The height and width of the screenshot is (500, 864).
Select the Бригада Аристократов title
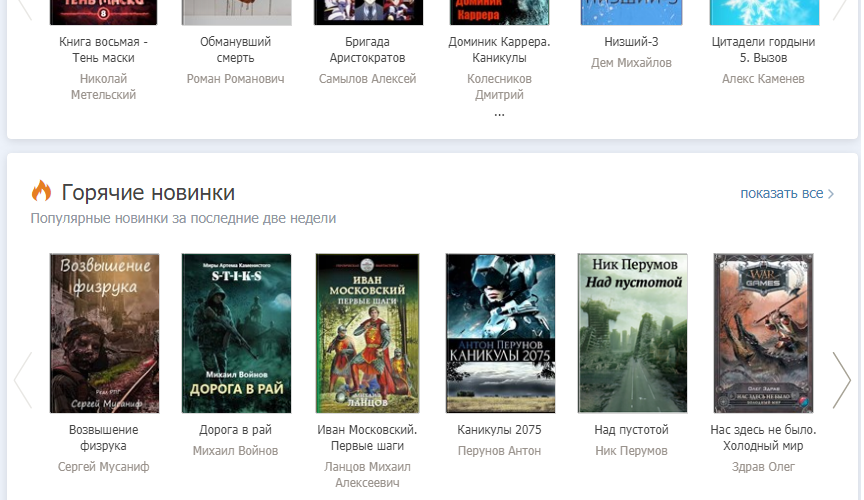[367, 50]
